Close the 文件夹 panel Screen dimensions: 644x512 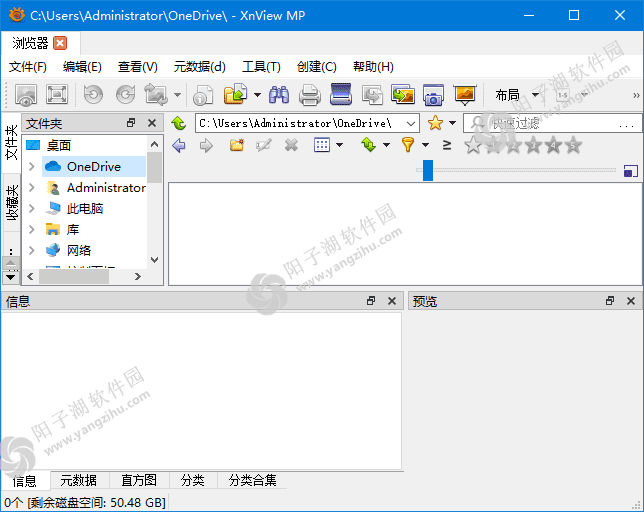point(152,123)
